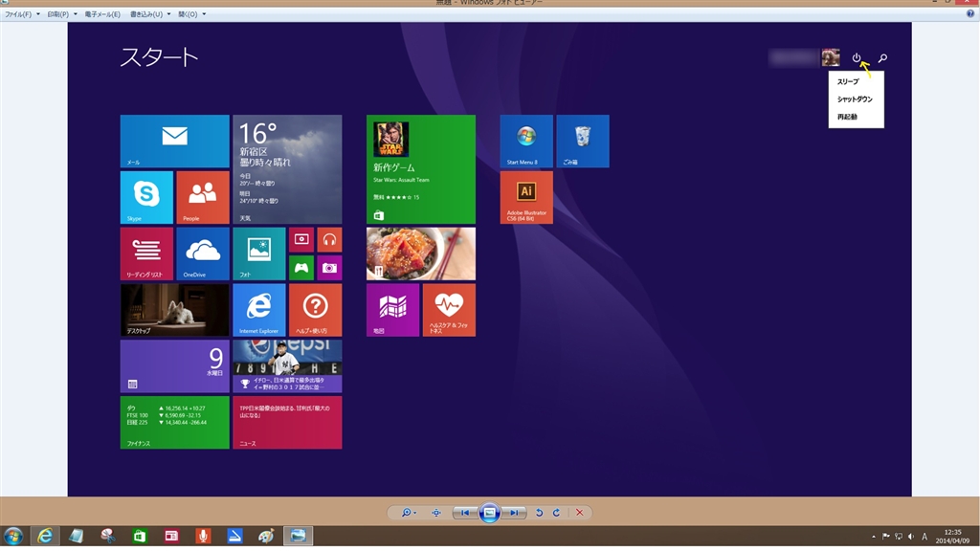This screenshot has width=980, height=551.
Task: Open the OneDrive tile
Action: [203, 253]
